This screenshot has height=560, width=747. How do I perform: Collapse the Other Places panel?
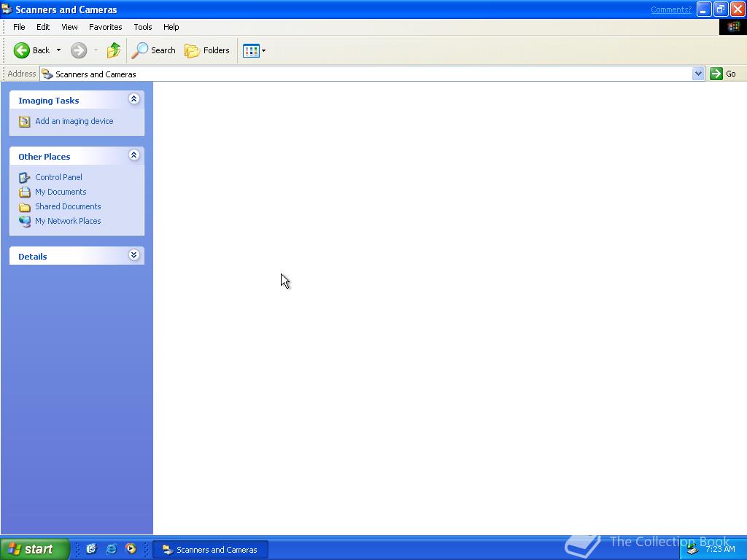tap(134, 155)
